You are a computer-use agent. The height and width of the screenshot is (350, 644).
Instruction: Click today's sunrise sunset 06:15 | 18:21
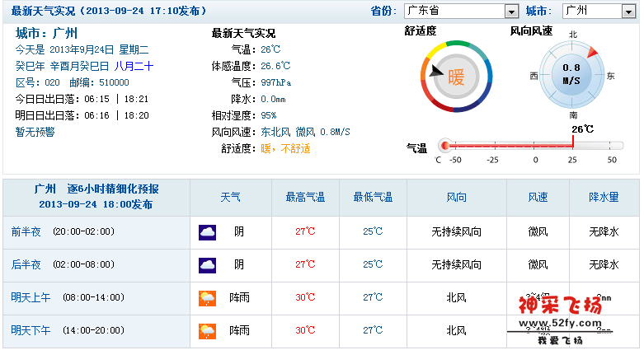[116, 99]
